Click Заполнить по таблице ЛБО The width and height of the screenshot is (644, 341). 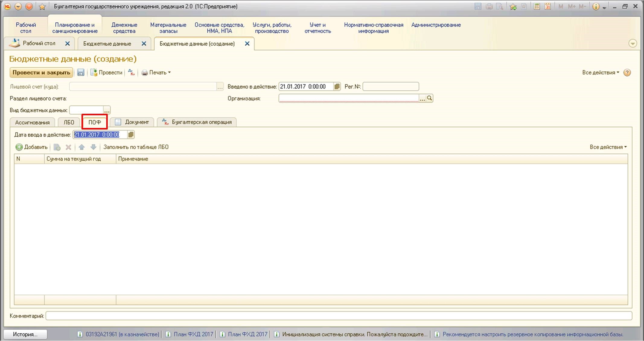[x=136, y=147]
